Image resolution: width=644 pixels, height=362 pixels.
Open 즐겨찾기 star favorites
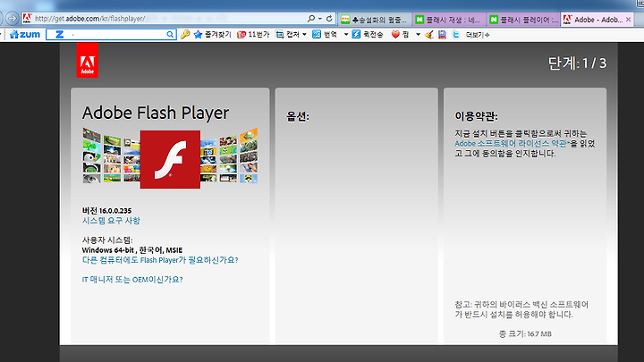pos(212,35)
